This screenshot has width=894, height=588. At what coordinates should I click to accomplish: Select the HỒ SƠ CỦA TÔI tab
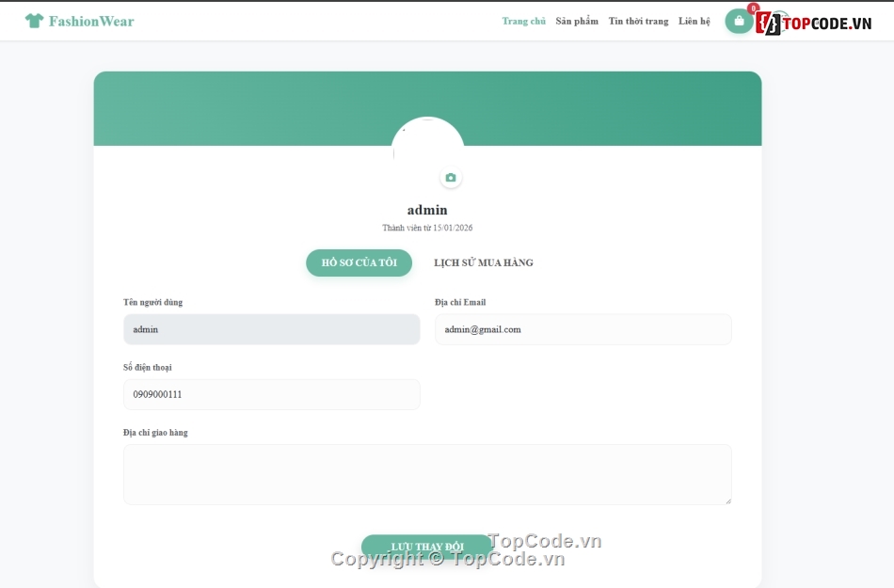pos(359,262)
